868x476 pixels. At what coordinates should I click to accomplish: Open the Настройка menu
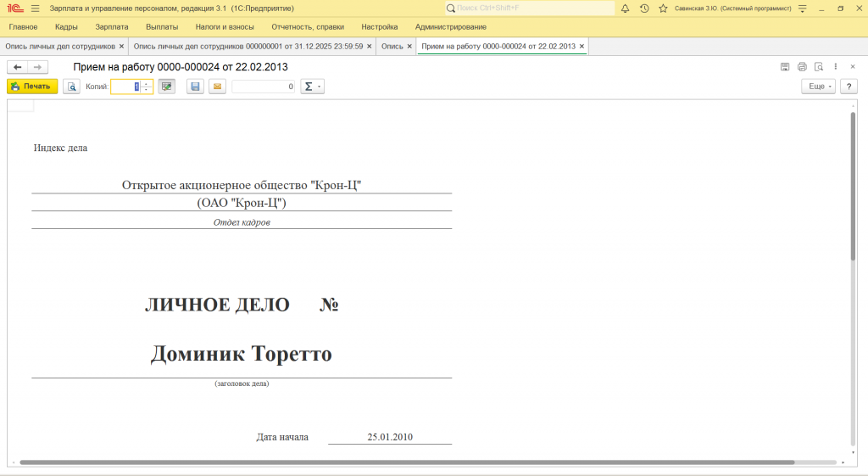(380, 27)
